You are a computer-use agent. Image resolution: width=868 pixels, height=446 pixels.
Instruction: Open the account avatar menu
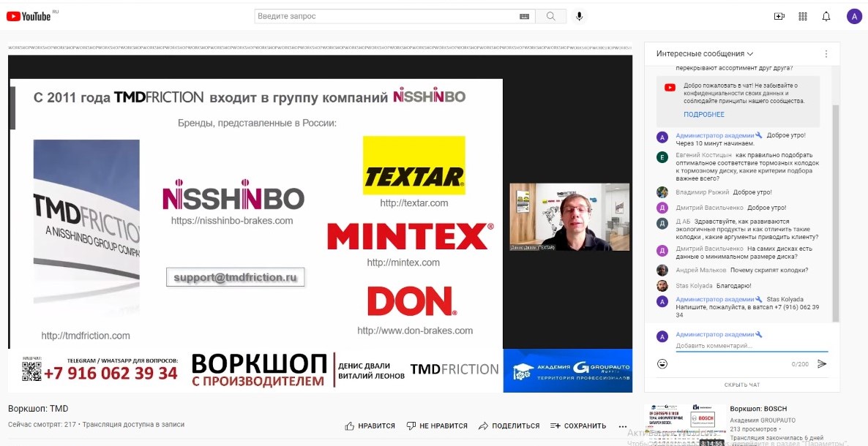click(x=854, y=17)
